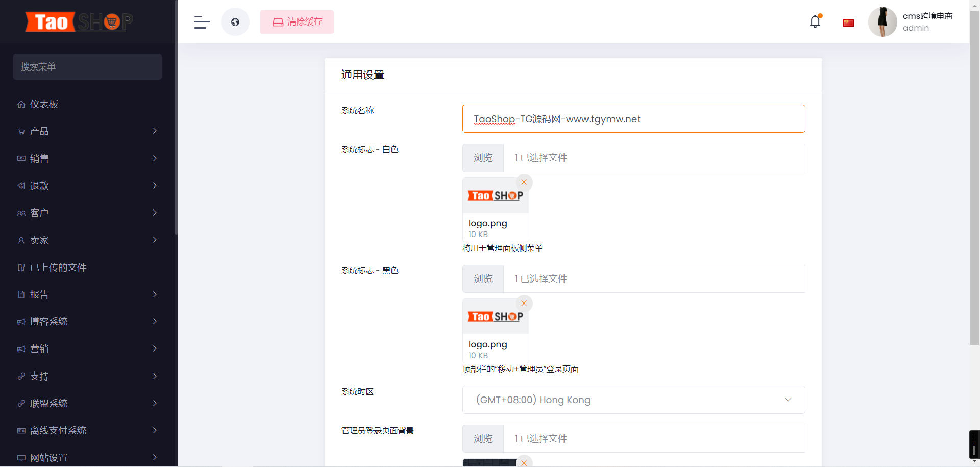Expand the 产品 products menu

(x=87, y=131)
